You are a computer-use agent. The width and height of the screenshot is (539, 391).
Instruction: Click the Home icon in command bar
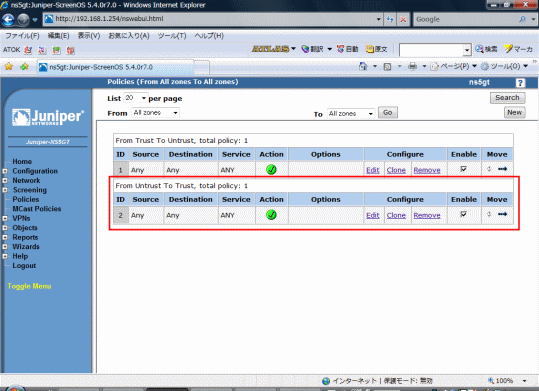coord(363,66)
